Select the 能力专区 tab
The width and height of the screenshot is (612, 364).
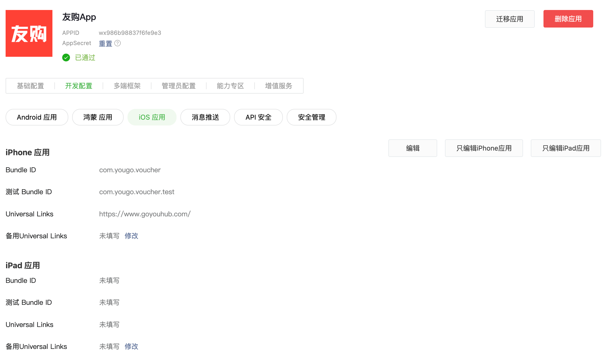[230, 86]
